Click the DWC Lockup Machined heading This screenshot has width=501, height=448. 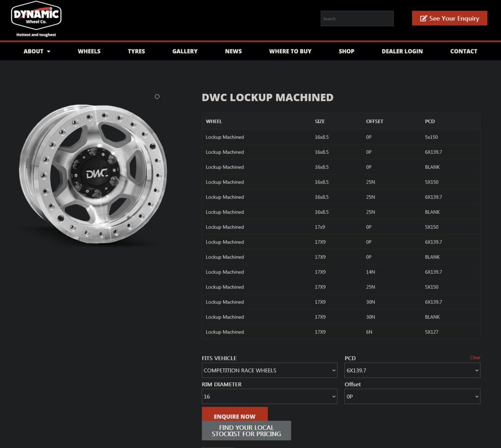tap(268, 98)
